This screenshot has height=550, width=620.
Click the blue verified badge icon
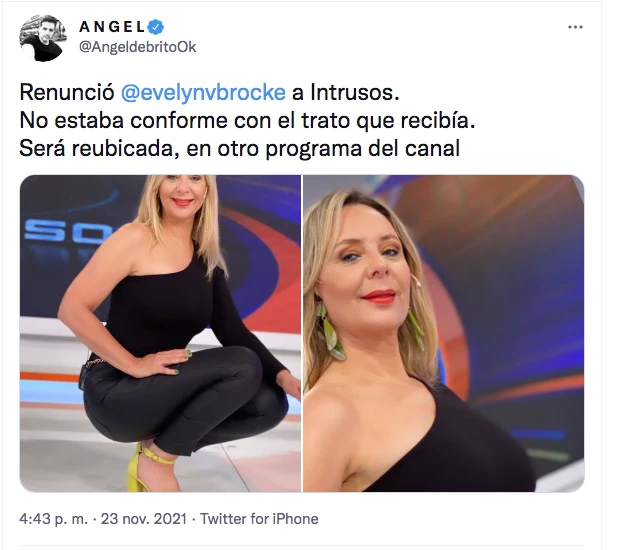click(155, 27)
